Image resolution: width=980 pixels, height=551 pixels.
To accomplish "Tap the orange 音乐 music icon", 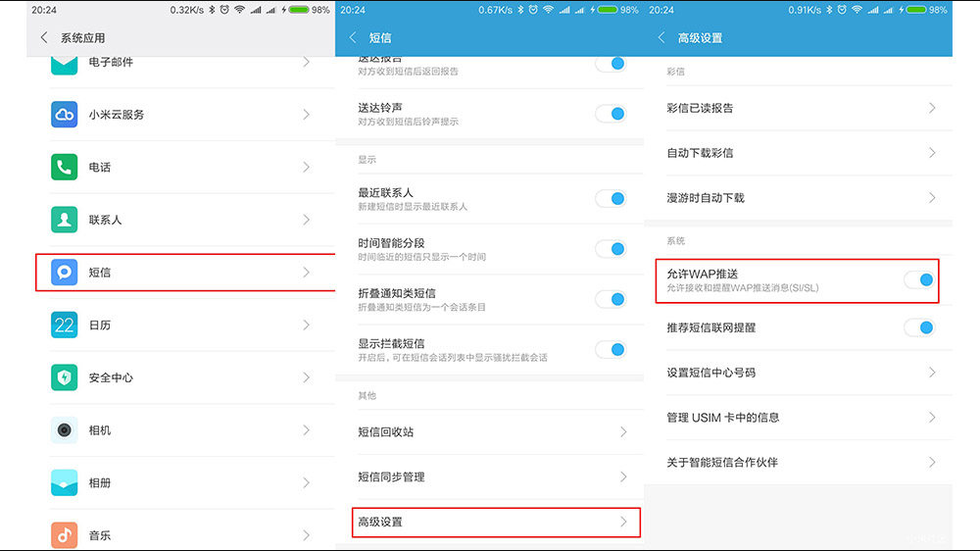I will [x=64, y=534].
